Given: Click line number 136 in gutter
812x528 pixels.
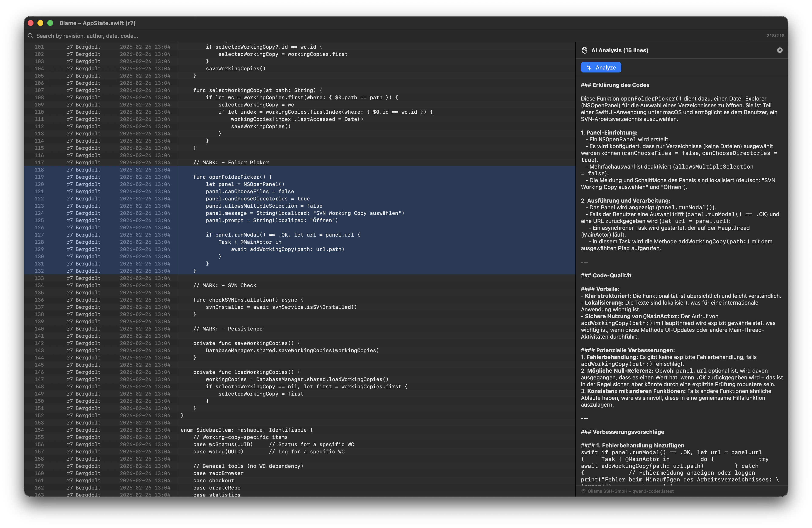Looking at the screenshot, I should 39,300.
